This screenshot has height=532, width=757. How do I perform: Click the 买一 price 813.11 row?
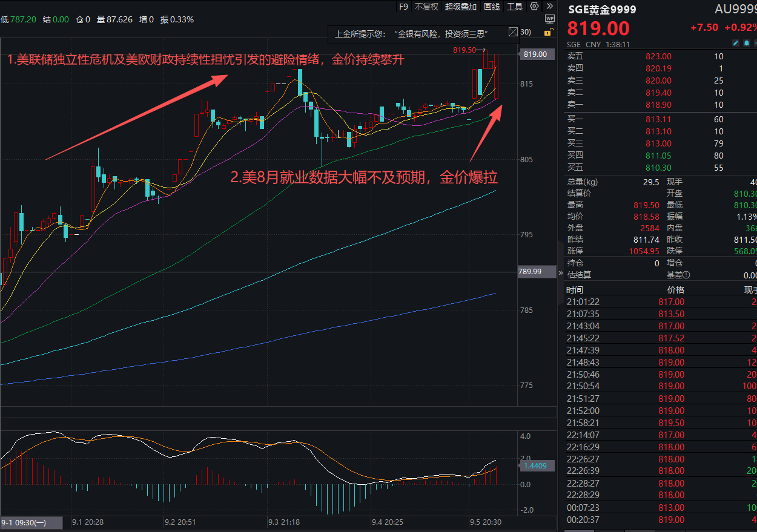(x=658, y=119)
